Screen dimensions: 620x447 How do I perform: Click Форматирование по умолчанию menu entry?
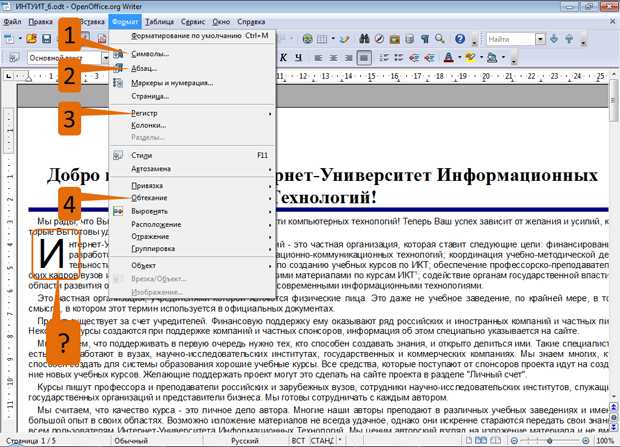(192, 36)
